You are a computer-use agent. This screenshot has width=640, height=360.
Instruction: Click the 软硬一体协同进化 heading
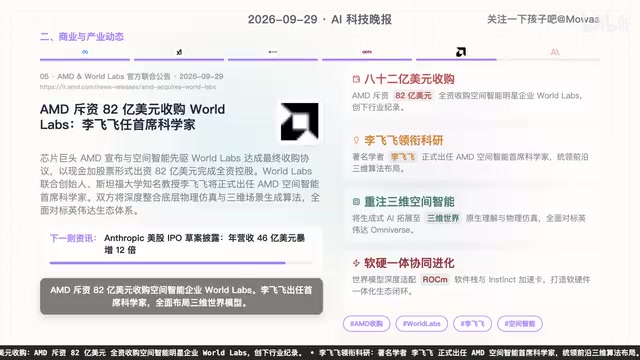(x=409, y=263)
